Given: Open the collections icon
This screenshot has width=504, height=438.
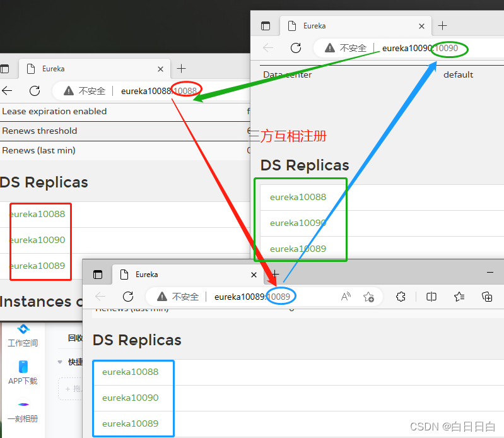Looking at the screenshot, I should coord(487,297).
